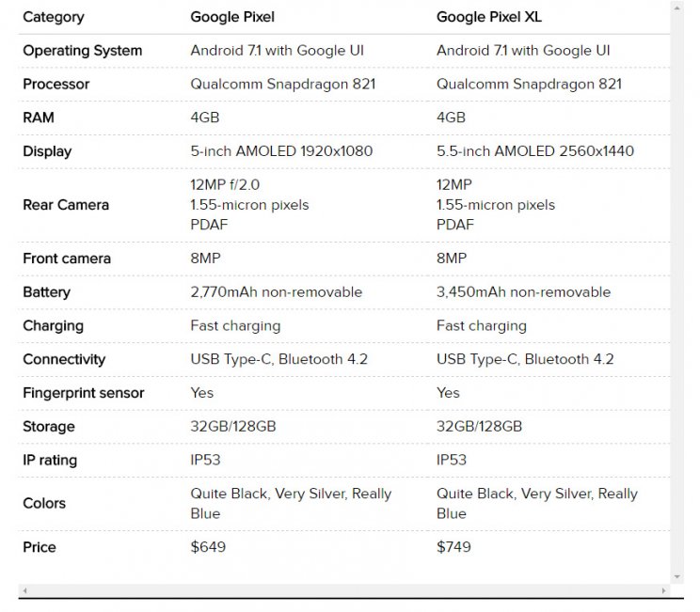The height and width of the screenshot is (612, 700).
Task: Click Pixel XL fingerprint 'Yes' cell
Action: point(448,393)
